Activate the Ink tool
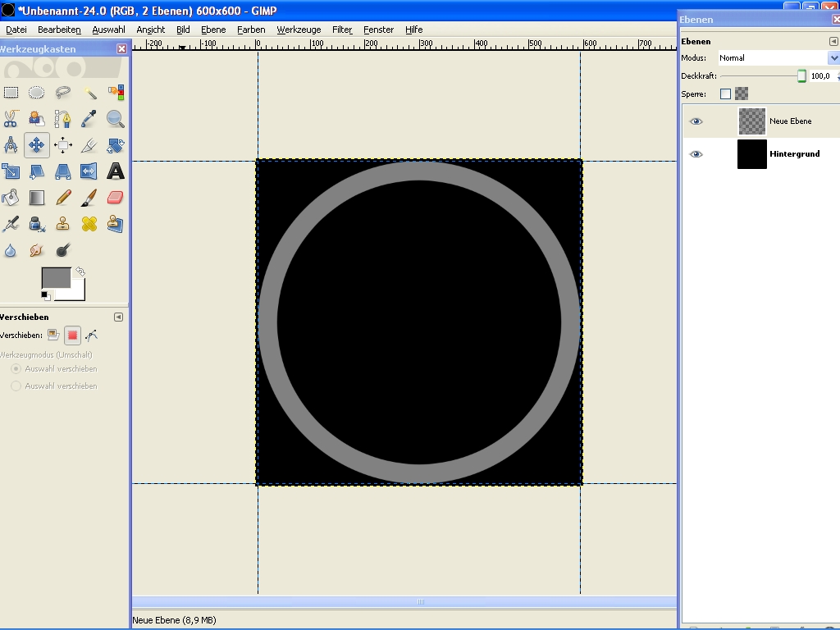Image resolution: width=840 pixels, height=630 pixels. click(x=36, y=224)
